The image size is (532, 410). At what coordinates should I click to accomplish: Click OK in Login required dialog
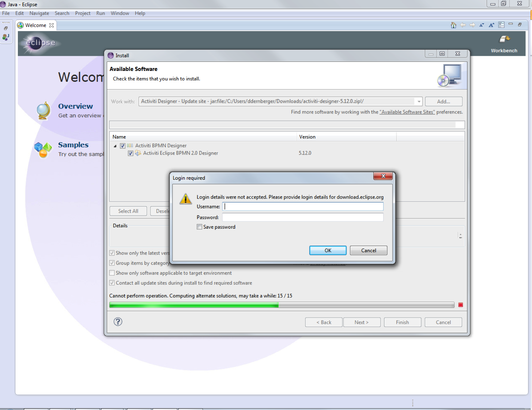(x=328, y=250)
